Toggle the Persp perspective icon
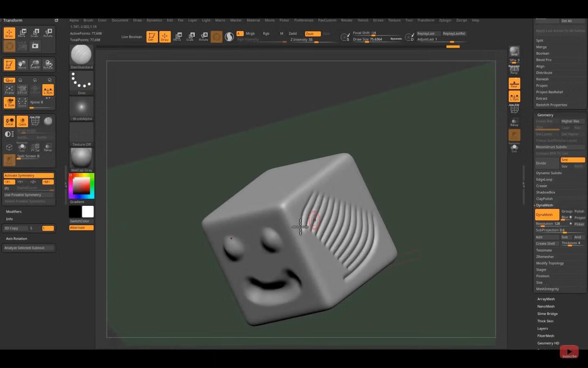This screenshot has height=368, width=588. [x=514, y=70]
